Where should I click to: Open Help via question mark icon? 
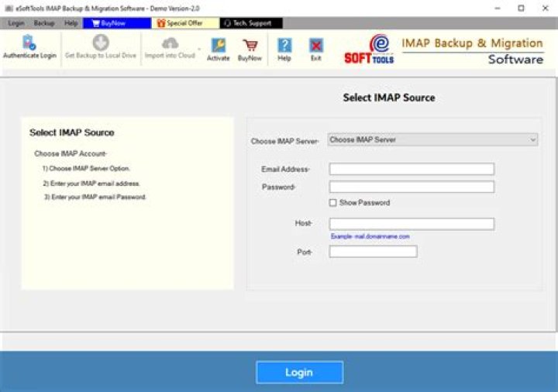(x=284, y=45)
